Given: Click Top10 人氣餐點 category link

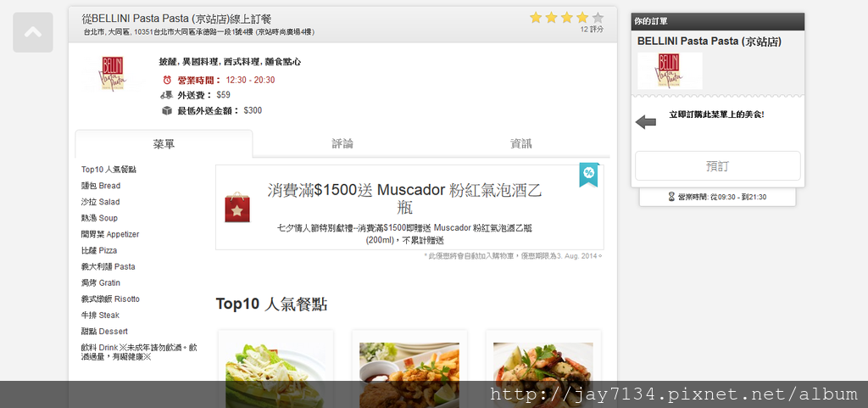Looking at the screenshot, I should [108, 170].
